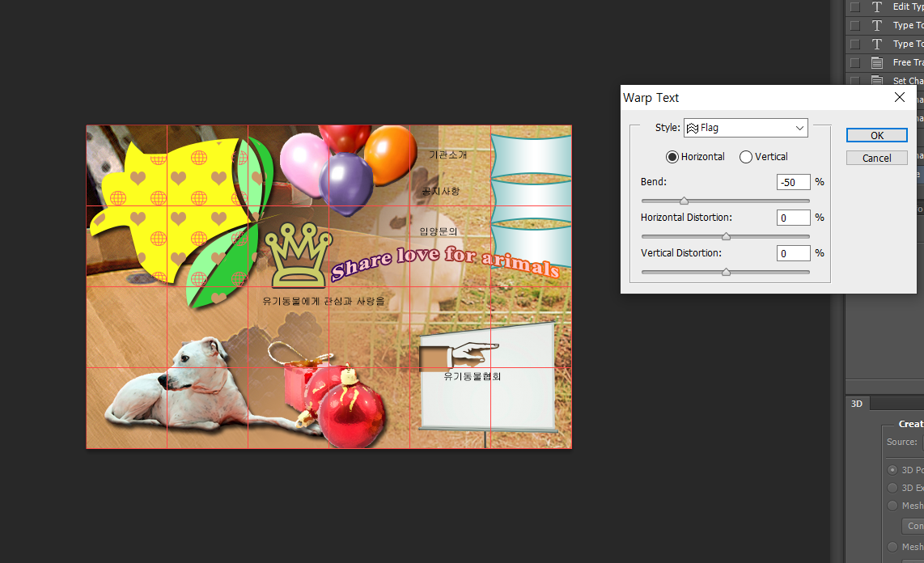Click the Set Character history state icon
The image size is (924, 563).
coord(876,81)
